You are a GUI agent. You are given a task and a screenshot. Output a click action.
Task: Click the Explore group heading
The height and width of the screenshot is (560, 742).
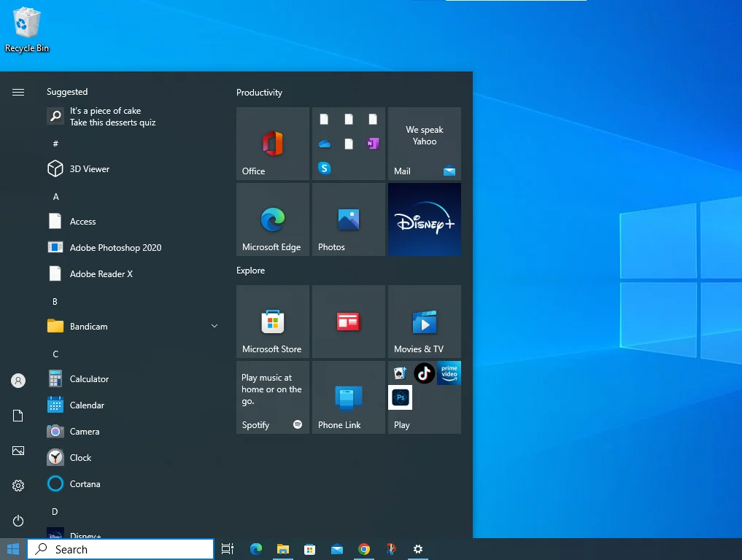click(x=251, y=271)
